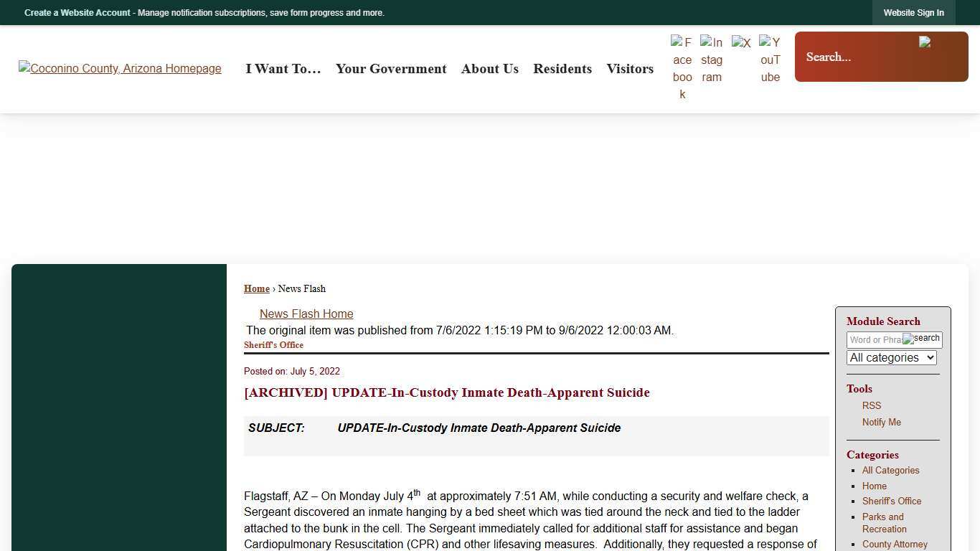The width and height of the screenshot is (980, 551).
Task: Click the Coconino County homepage logo
Action: click(x=120, y=69)
